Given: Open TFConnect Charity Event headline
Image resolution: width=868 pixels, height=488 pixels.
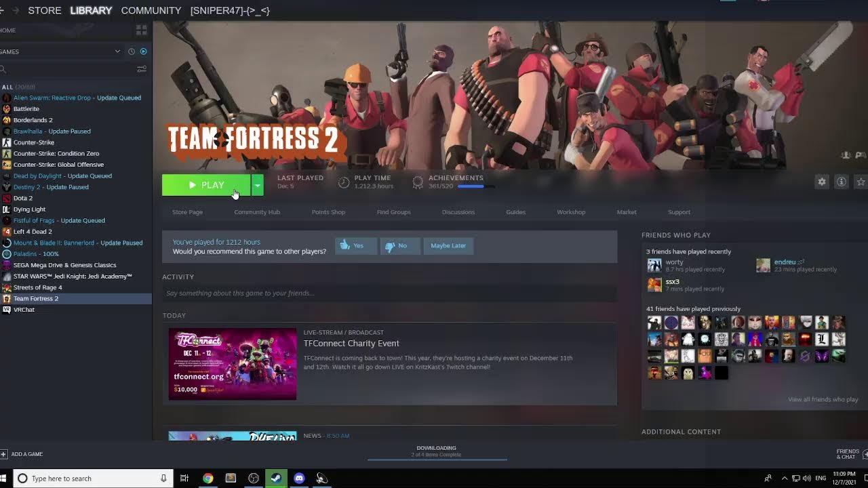Looking at the screenshot, I should (x=351, y=344).
